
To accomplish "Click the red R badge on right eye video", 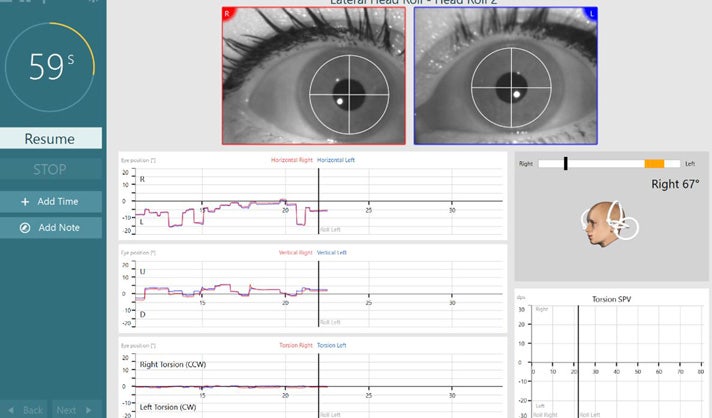I will coord(227,13).
